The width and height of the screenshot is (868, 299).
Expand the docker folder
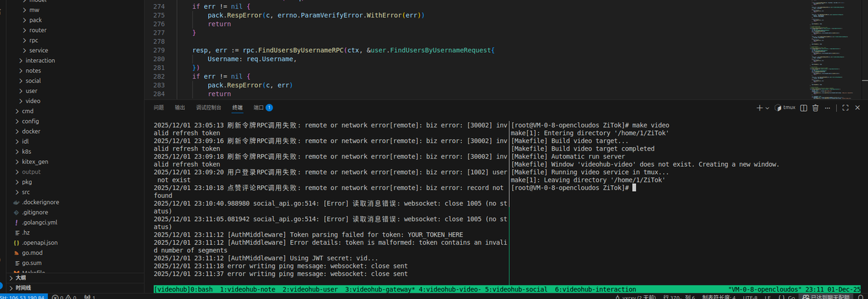click(31, 132)
